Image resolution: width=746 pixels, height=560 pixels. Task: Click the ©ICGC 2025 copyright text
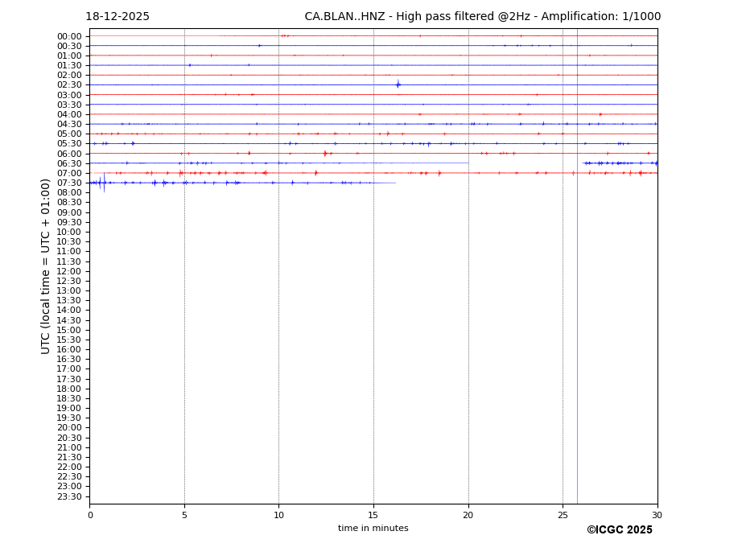tap(619, 530)
